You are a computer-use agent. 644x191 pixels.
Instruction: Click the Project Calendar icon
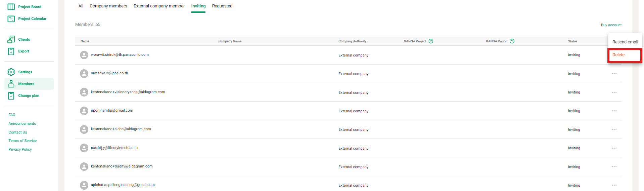[x=11, y=19]
